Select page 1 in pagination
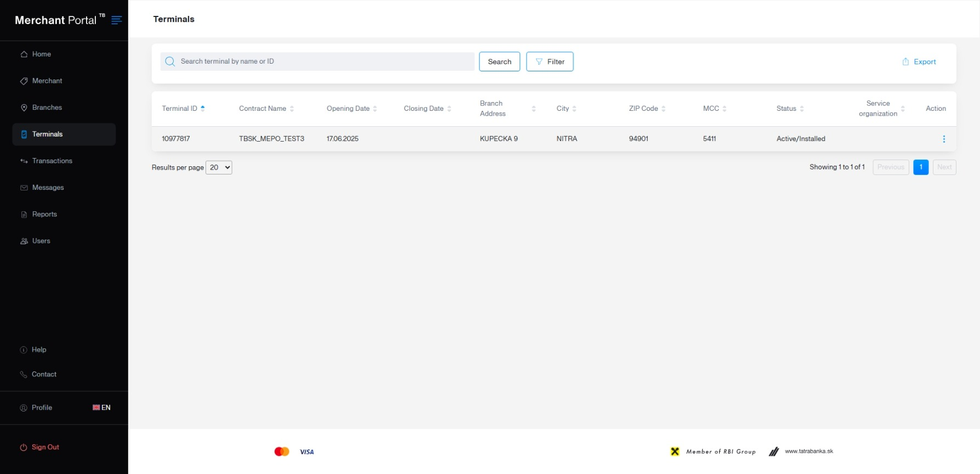Screen dimensions: 980x474 click(920, 167)
